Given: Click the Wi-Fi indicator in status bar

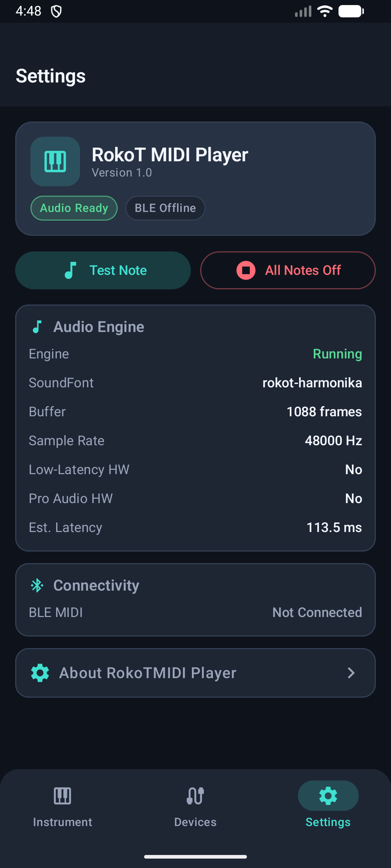Looking at the screenshot, I should pos(325,11).
